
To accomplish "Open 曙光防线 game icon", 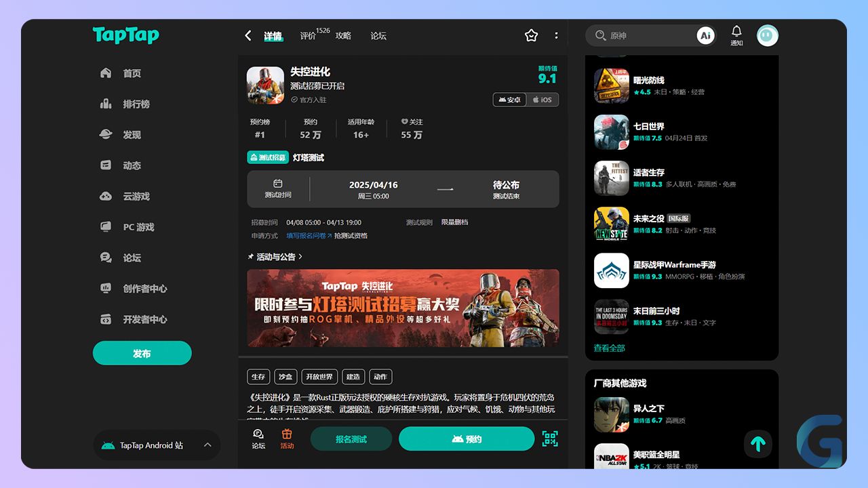I will 612,86.
